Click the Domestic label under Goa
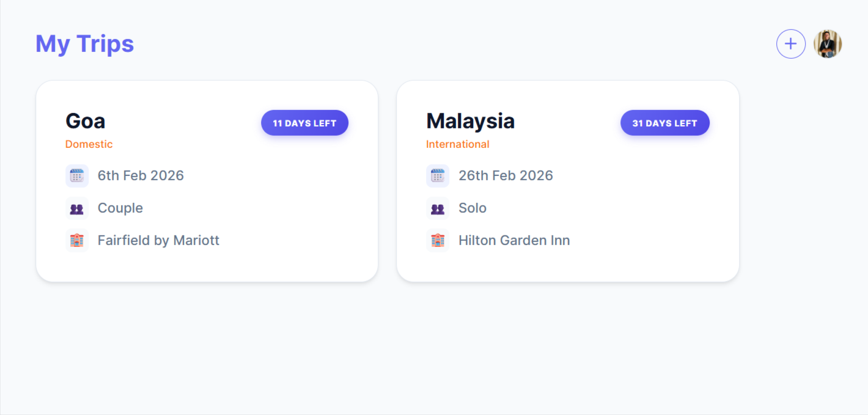868x415 pixels. click(x=89, y=144)
